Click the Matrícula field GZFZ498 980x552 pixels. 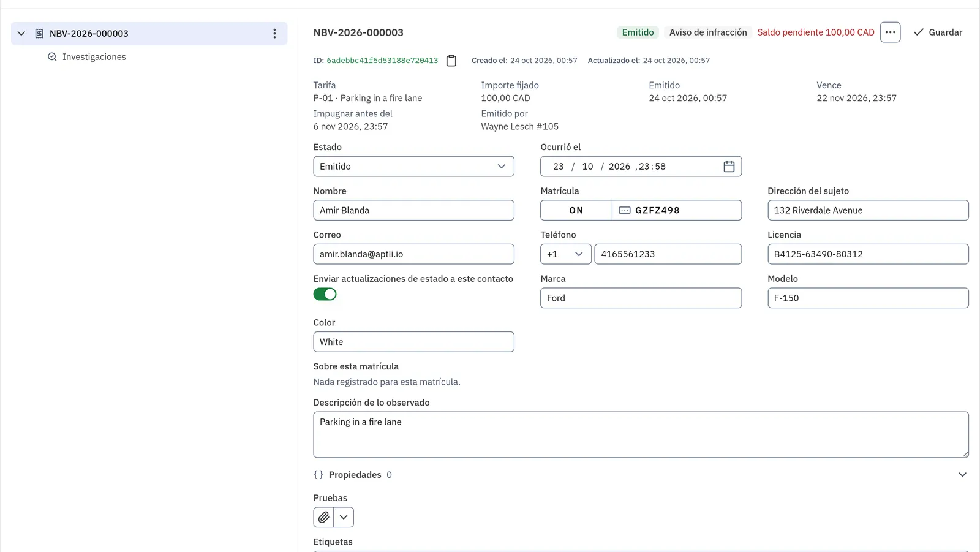pos(677,210)
